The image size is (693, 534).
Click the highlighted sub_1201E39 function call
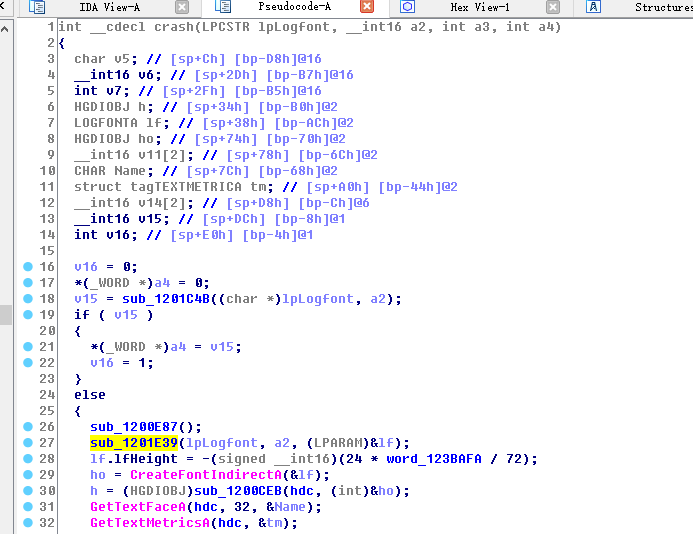(x=133, y=442)
